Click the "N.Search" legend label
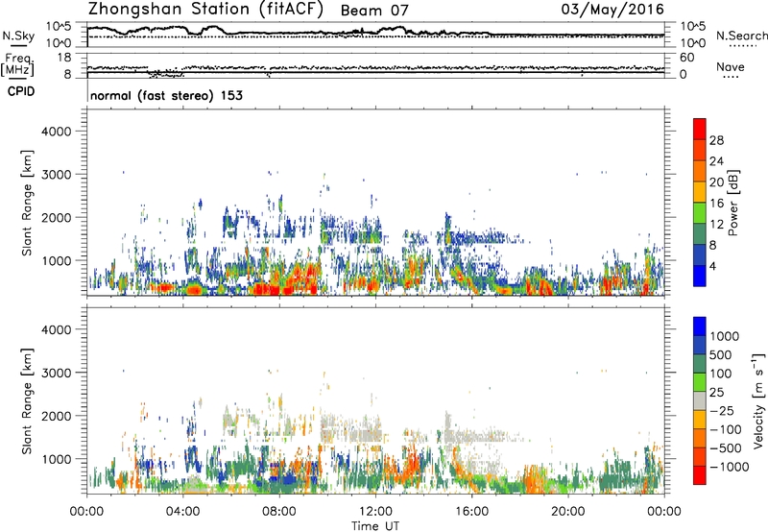 click(741, 36)
